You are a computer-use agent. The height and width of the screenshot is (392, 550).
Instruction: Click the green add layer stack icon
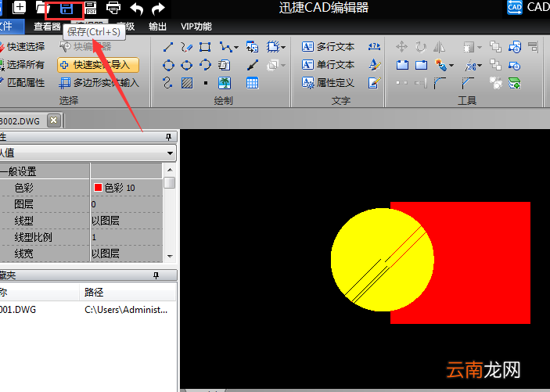(x=514, y=83)
